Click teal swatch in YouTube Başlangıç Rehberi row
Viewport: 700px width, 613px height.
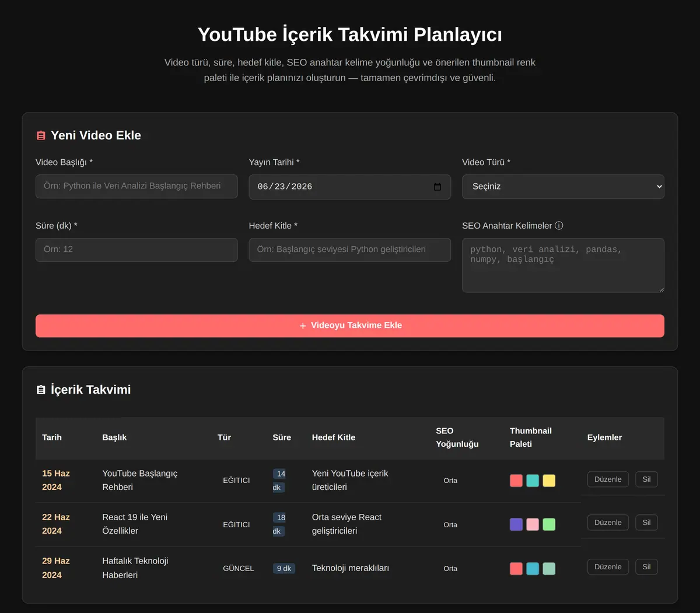tap(533, 481)
